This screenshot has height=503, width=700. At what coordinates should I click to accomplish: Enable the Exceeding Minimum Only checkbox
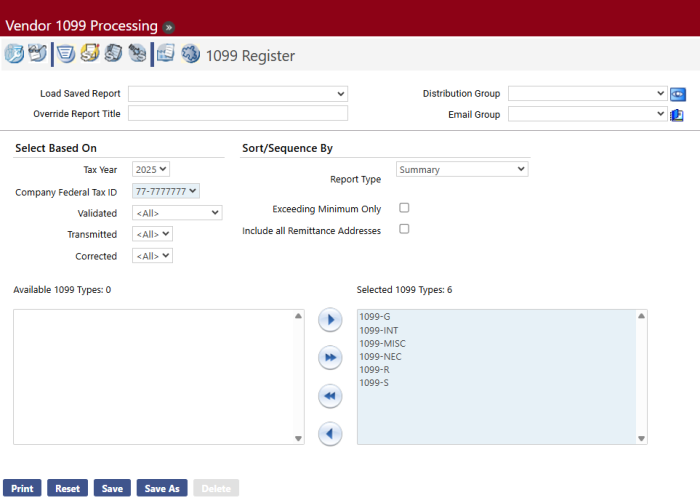[x=404, y=208]
